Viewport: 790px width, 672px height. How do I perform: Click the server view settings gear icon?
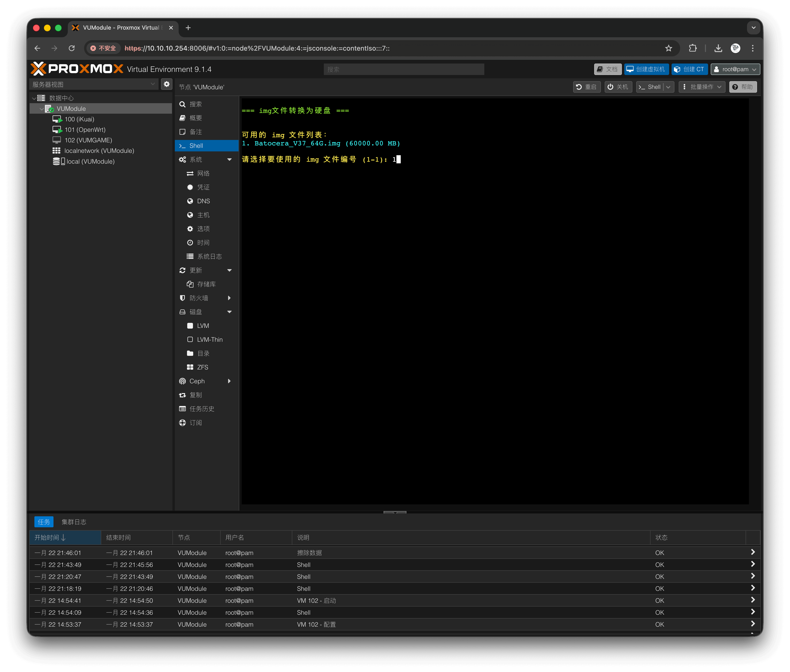point(166,84)
